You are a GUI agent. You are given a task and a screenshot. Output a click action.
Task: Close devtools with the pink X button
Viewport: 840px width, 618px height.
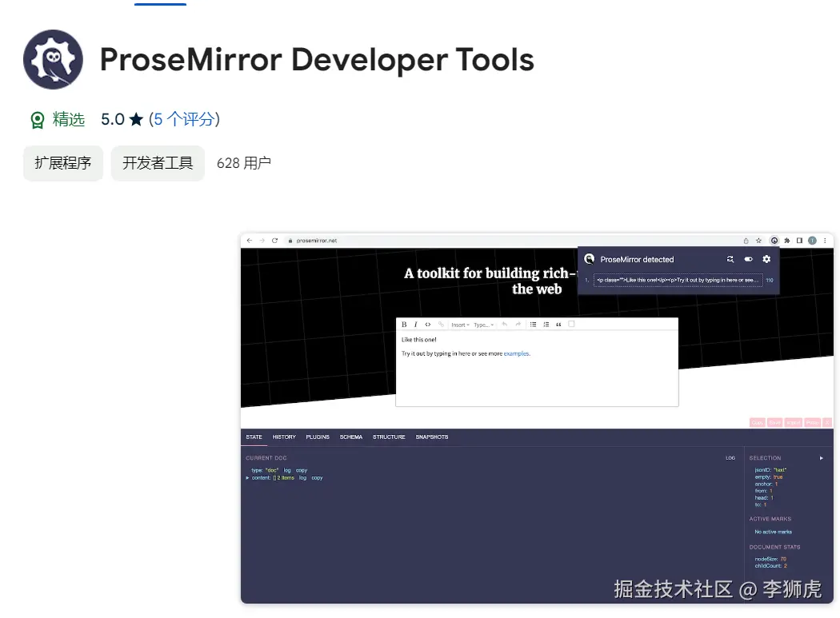pos(827,423)
